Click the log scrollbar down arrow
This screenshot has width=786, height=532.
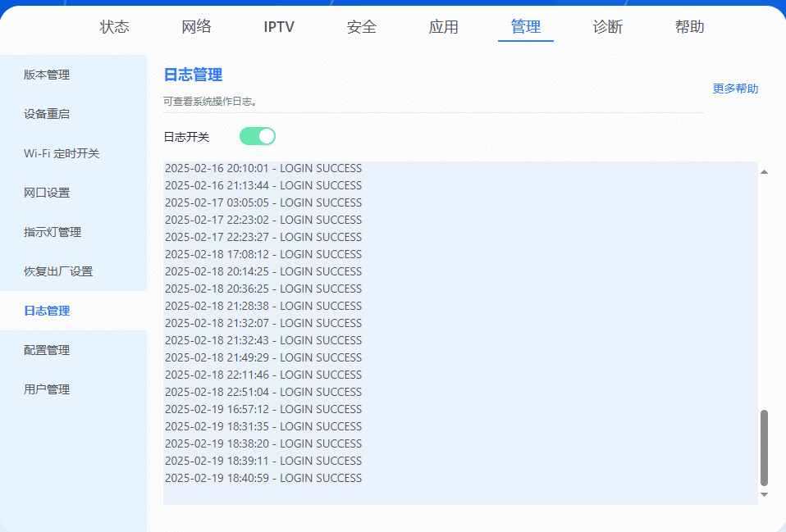[764, 495]
